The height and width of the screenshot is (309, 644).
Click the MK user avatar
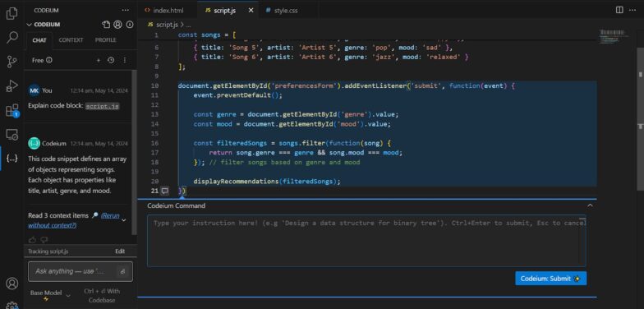point(34,90)
